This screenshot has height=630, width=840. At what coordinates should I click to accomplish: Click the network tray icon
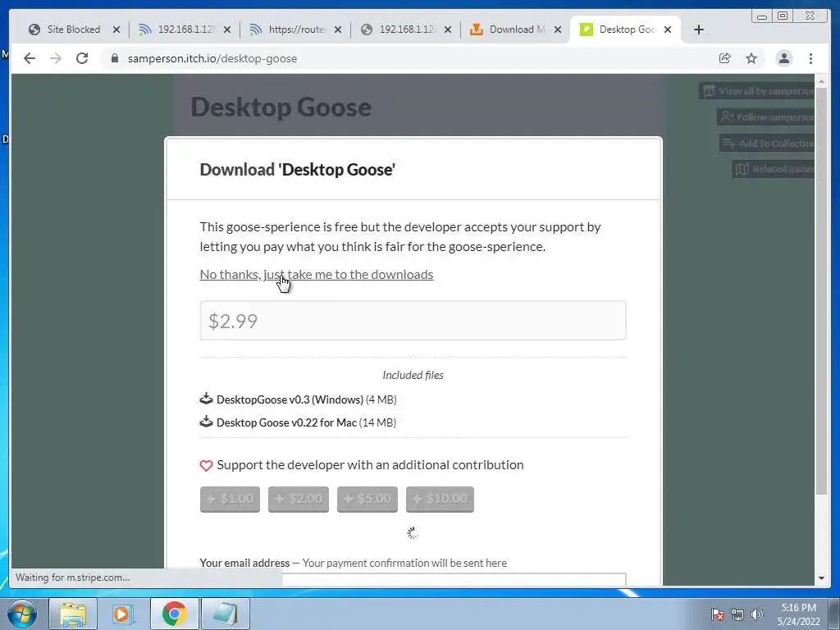coord(737,614)
